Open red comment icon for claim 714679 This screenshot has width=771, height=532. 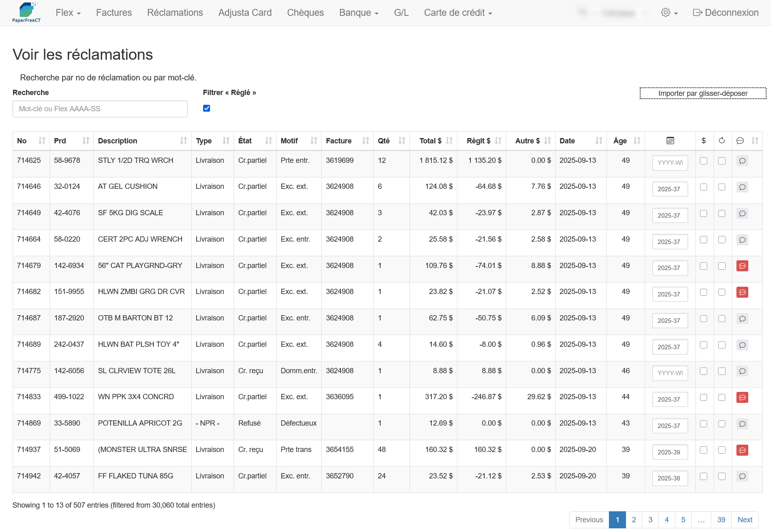pyautogui.click(x=742, y=266)
